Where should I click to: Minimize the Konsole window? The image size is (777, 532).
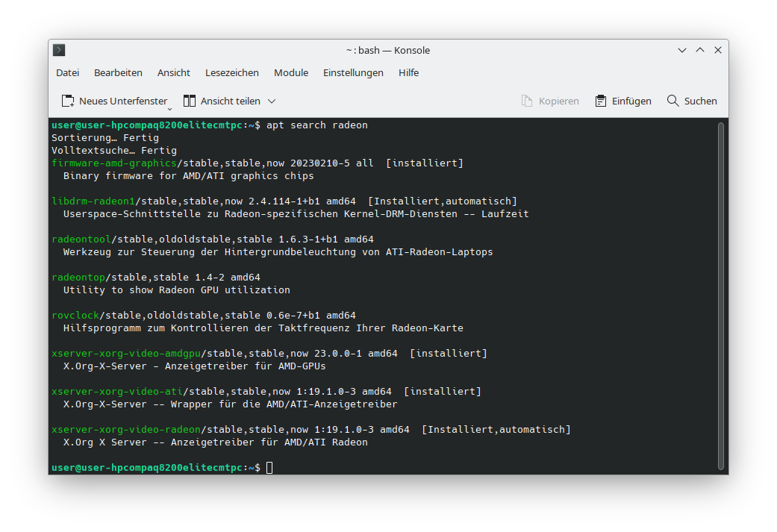[682, 50]
